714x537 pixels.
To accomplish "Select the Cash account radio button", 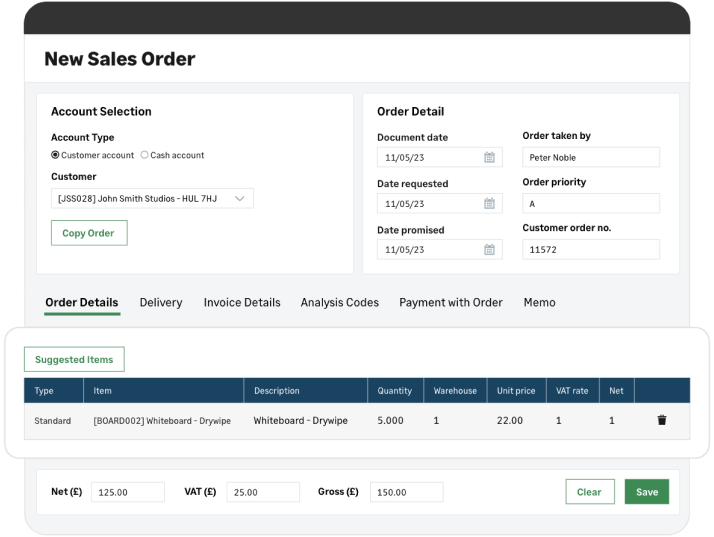I will pos(145,155).
